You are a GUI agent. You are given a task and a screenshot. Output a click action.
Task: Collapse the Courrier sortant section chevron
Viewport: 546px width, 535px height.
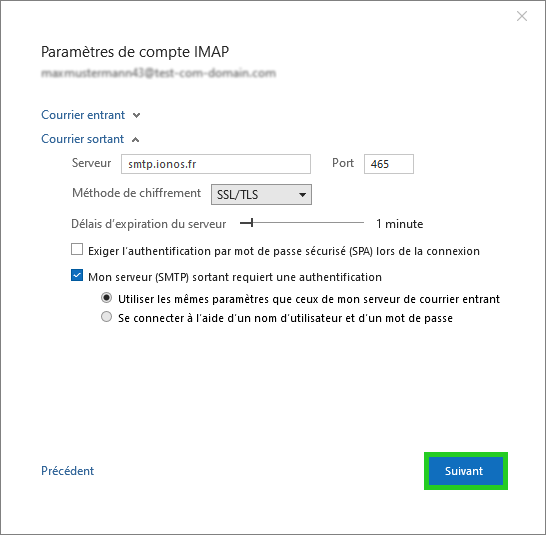(135, 140)
